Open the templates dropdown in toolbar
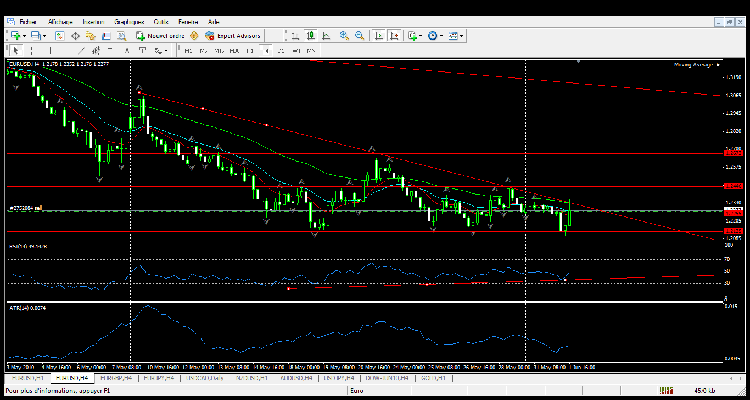750x400 pixels. point(461,36)
